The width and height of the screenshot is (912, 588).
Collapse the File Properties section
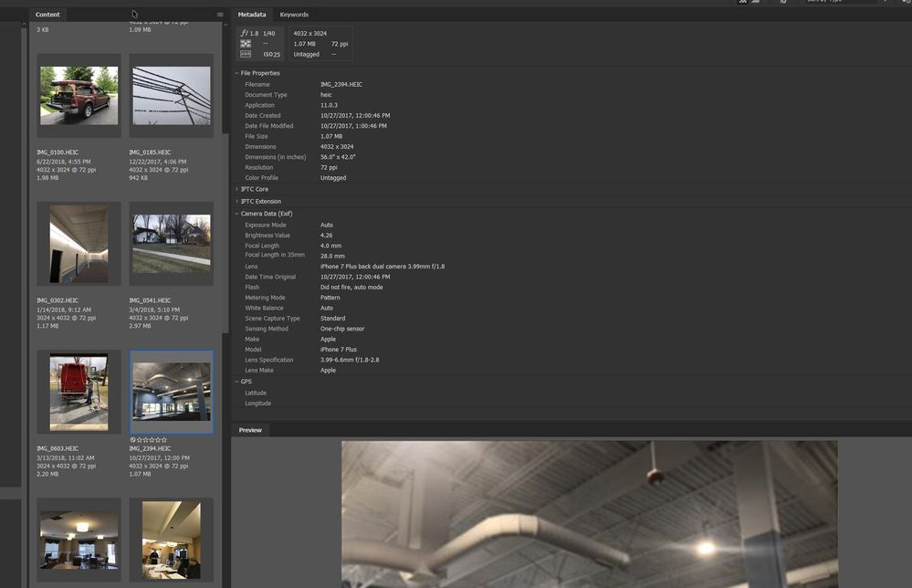(x=236, y=73)
